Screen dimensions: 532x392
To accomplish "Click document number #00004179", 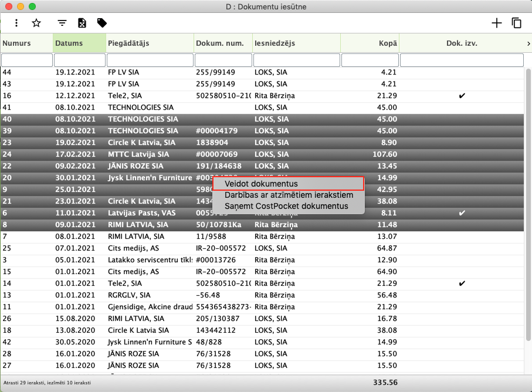I will point(217,131).
